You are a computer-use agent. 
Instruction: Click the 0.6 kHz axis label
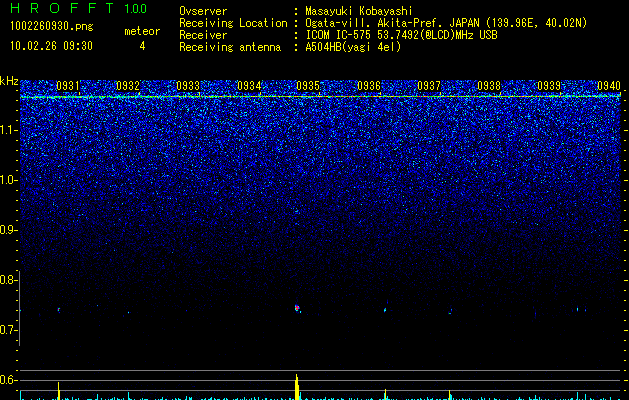pos(8,380)
